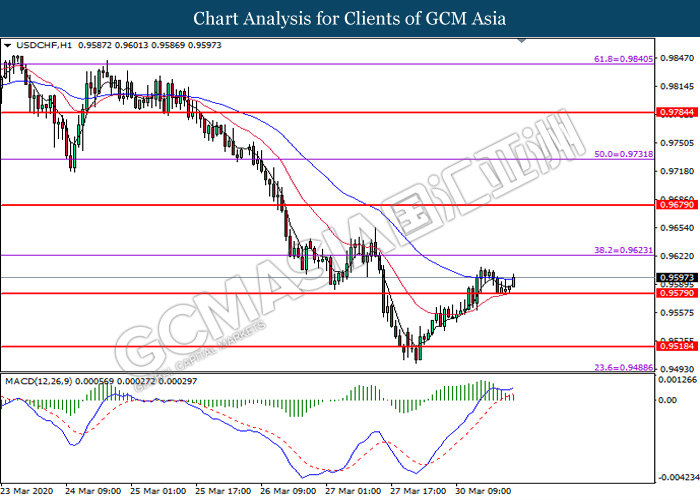The height and width of the screenshot is (500, 700).
Task: Click the 0.97505 price axis value
Action: pos(677,143)
